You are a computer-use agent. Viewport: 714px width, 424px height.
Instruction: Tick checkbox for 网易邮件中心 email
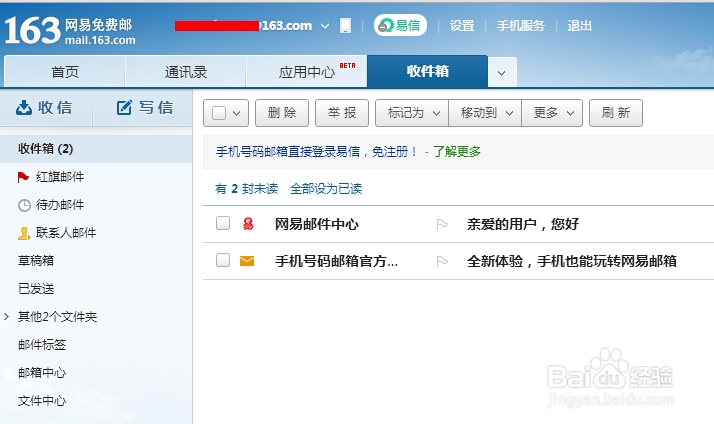[x=223, y=223]
